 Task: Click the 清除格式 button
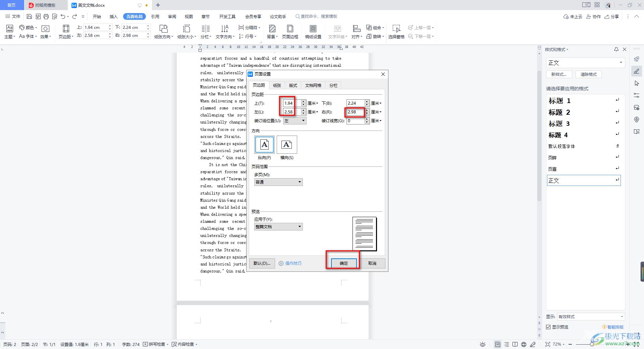589,74
